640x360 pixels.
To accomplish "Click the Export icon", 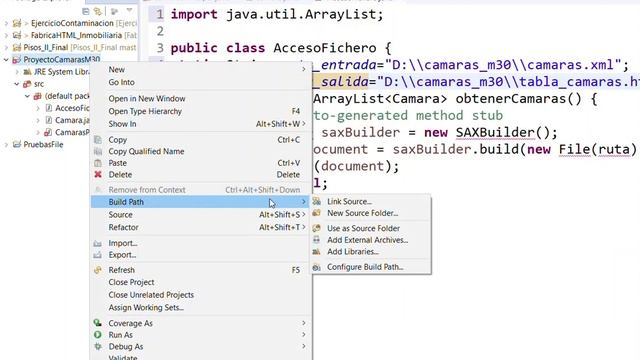I will (x=98, y=255).
